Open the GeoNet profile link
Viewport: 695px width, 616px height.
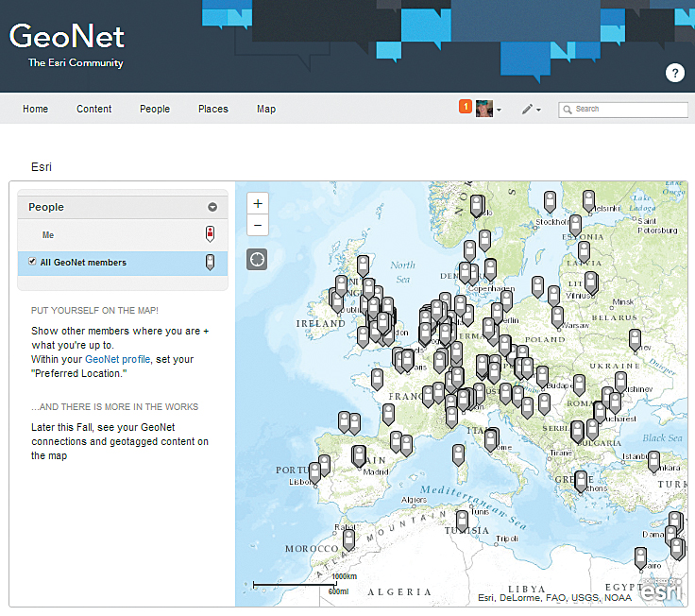[117, 359]
